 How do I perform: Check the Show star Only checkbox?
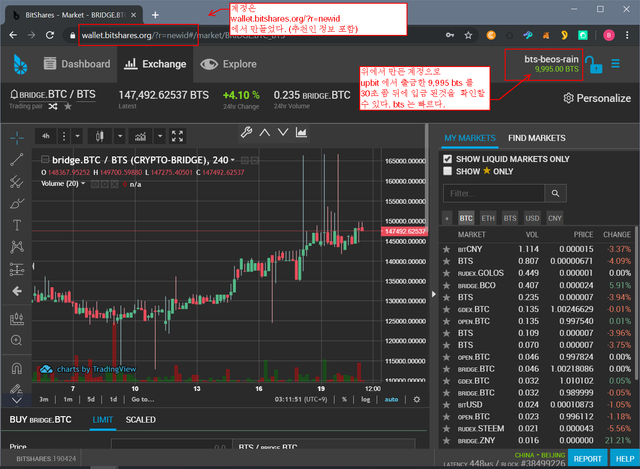[448, 171]
